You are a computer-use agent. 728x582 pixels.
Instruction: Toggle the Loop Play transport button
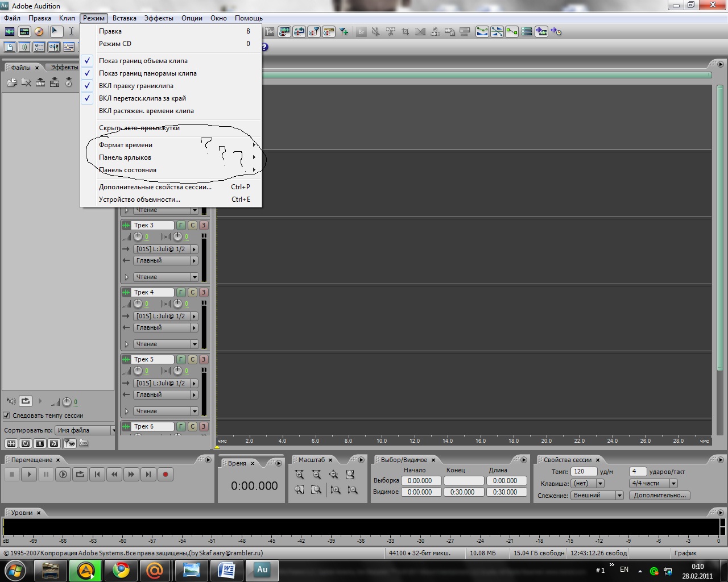(80, 475)
